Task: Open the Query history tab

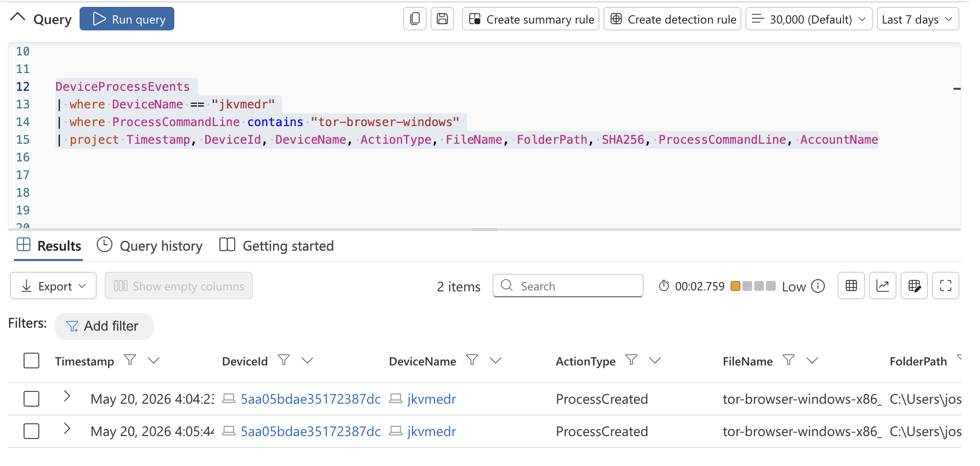Action: (x=150, y=246)
